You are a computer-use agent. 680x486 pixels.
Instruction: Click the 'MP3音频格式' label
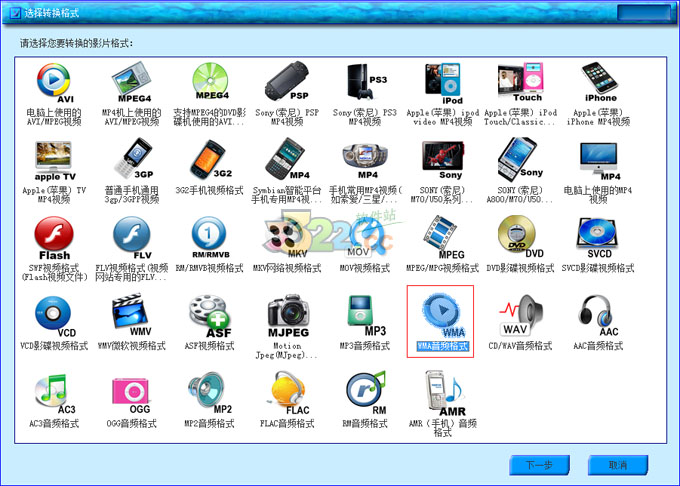tap(365, 346)
